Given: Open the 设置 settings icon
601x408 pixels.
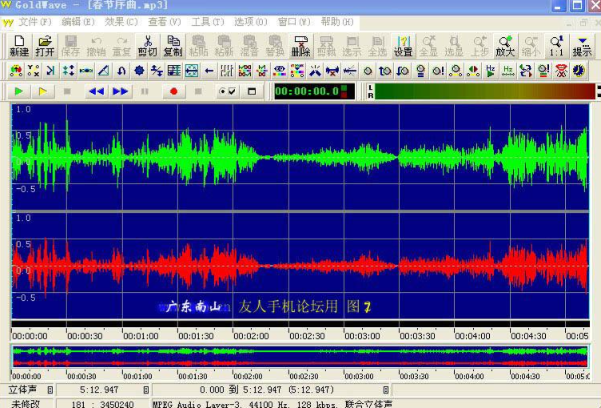Looking at the screenshot, I should click(x=402, y=45).
